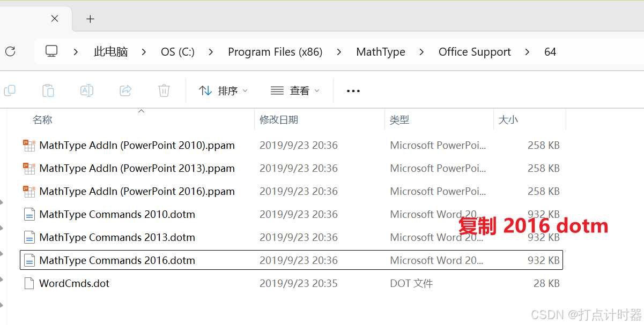The image size is (644, 325).
Task: Refresh the folder view
Action: (x=10, y=51)
